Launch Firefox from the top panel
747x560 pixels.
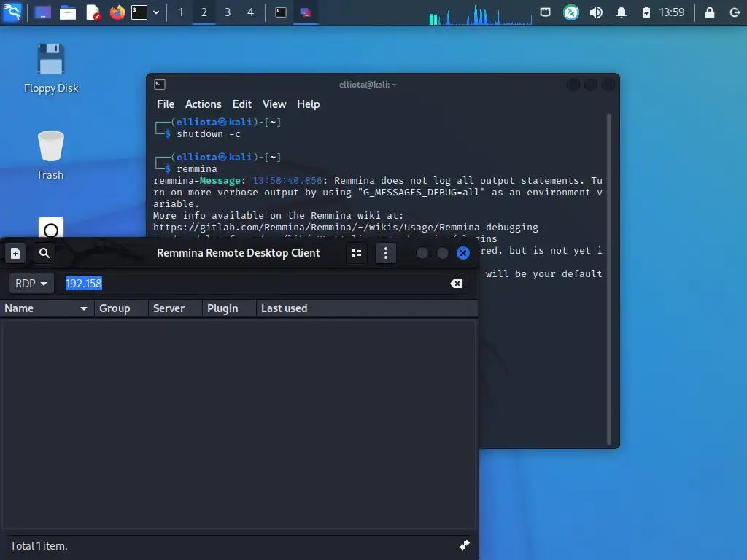click(x=117, y=12)
